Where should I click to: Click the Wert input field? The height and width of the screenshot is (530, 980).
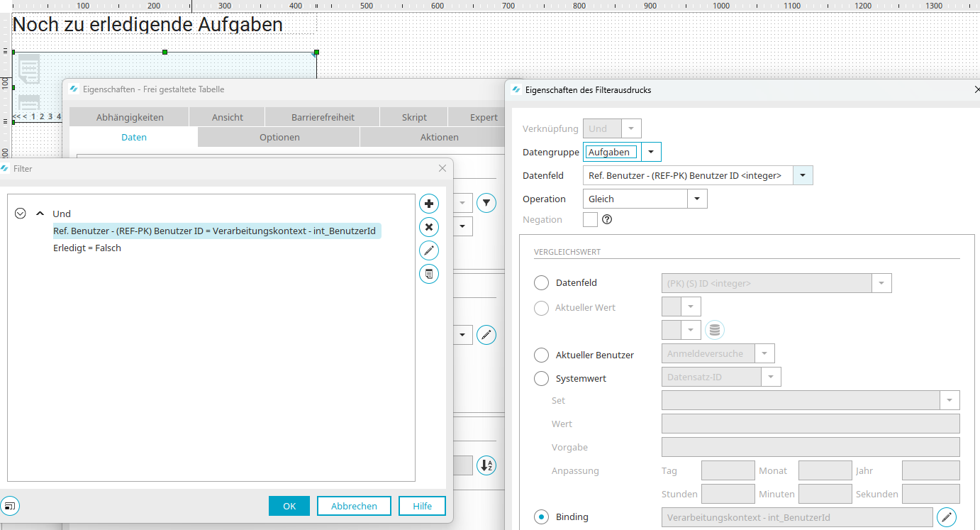[x=811, y=424]
